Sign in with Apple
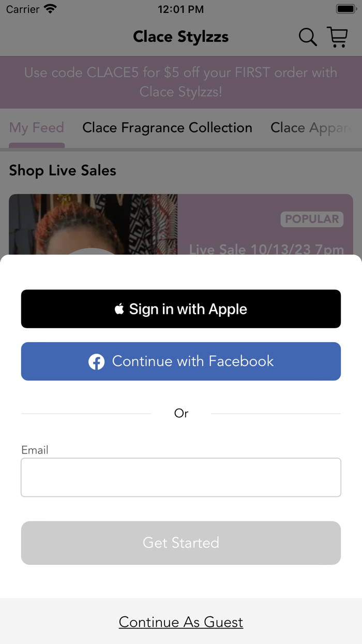362x644 pixels. [x=181, y=309]
